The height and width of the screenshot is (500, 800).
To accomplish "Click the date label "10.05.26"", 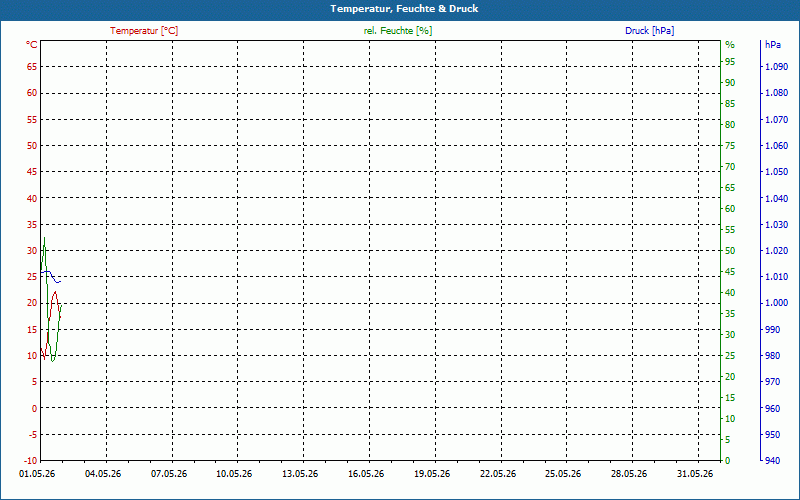I will 234,474.
